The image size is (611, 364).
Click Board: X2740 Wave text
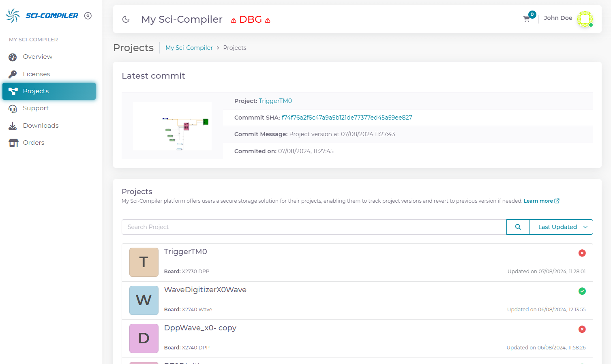click(x=188, y=310)
